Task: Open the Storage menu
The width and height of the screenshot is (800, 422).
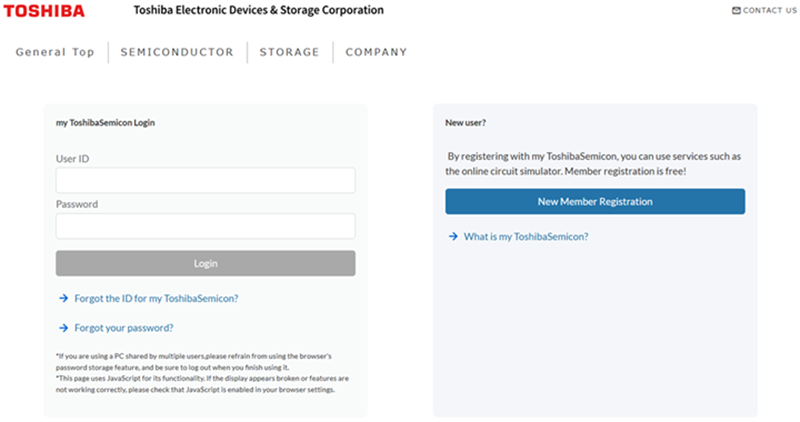Action: 289,52
